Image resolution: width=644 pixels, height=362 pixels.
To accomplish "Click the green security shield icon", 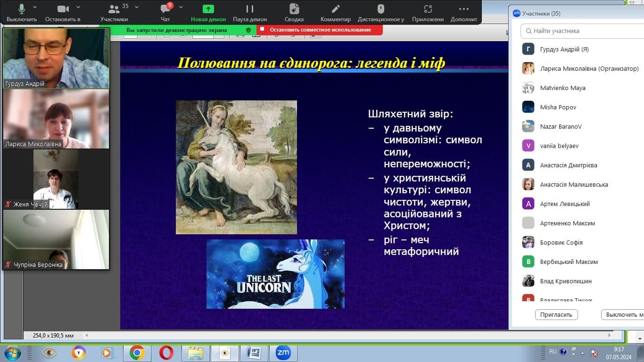I will coord(248,30).
